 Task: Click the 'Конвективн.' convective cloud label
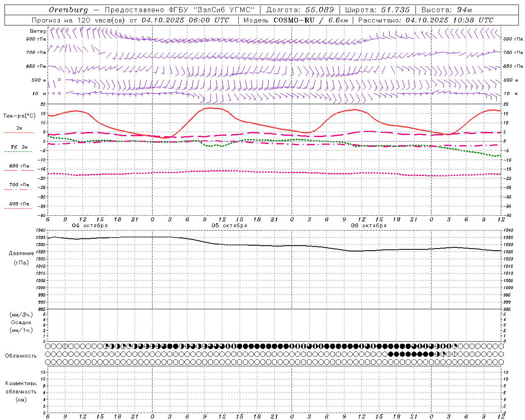point(21,383)
